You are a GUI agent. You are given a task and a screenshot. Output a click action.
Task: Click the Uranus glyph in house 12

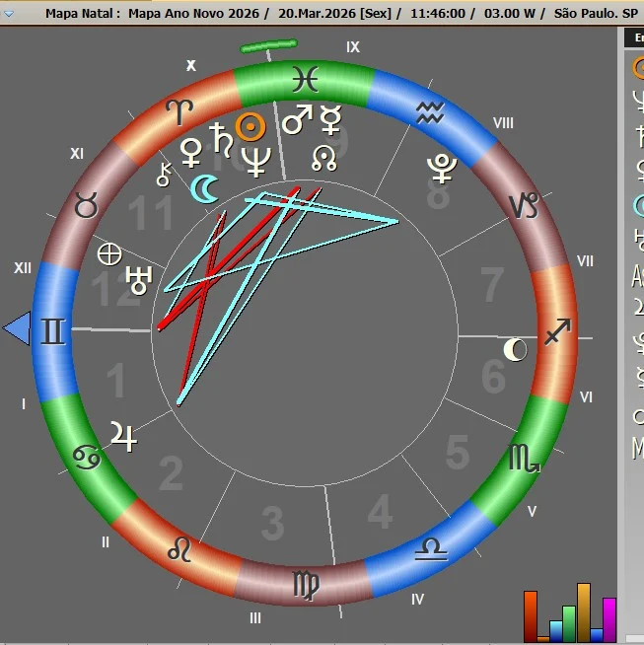coord(139,279)
